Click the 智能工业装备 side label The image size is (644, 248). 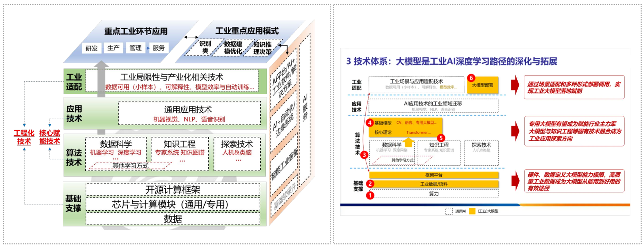284,165
